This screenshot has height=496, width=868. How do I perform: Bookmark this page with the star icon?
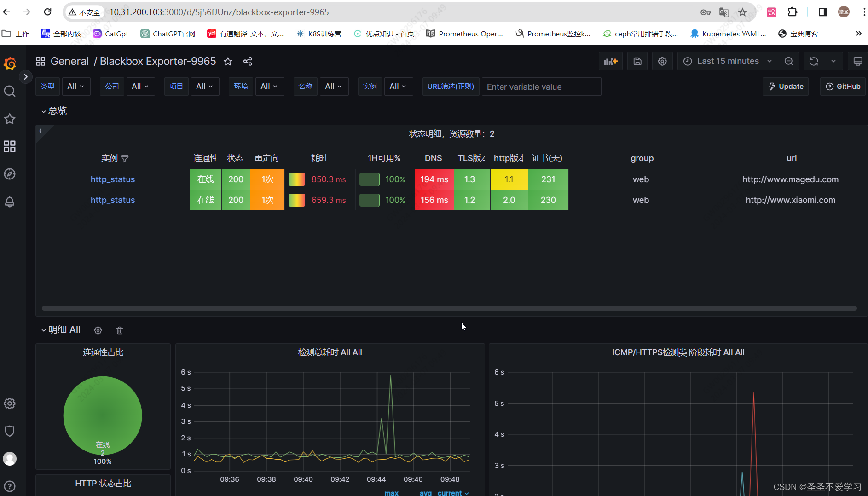click(742, 12)
